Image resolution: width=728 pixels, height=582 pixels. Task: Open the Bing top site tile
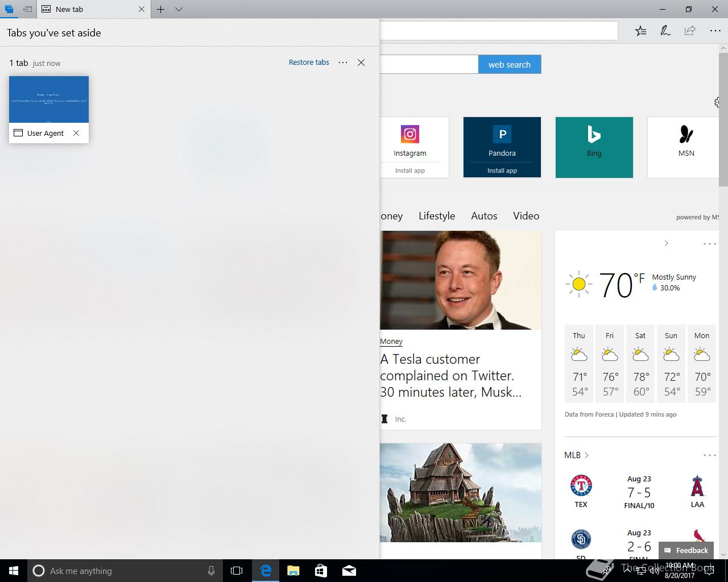point(594,147)
